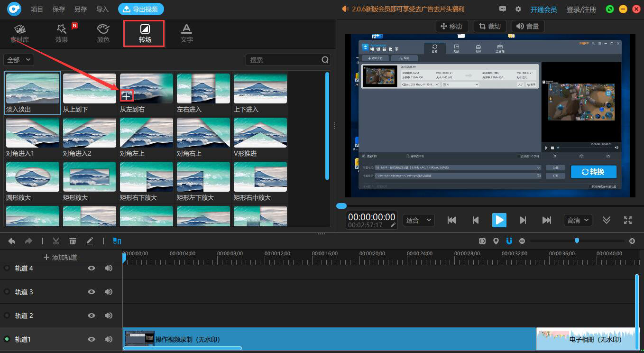Viewport: 644px width, 353px height.
Task: Open the 高清 quality dropdown
Action: (578, 220)
